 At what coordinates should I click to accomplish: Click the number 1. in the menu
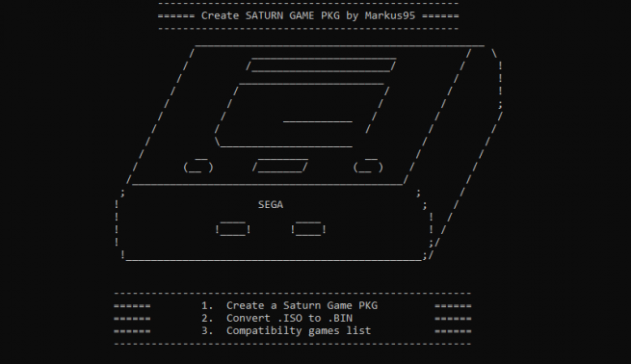pyautogui.click(x=207, y=305)
